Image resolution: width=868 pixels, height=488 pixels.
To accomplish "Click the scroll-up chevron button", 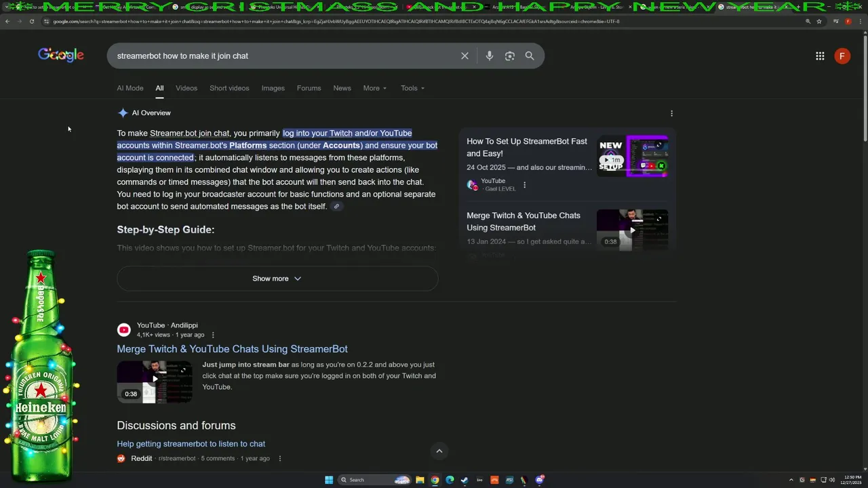I will (439, 451).
